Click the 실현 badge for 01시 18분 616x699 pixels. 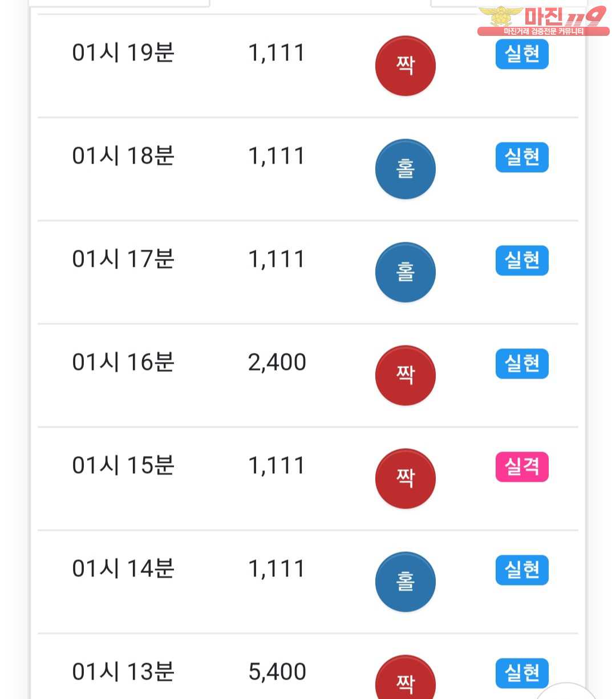pyautogui.click(x=522, y=157)
